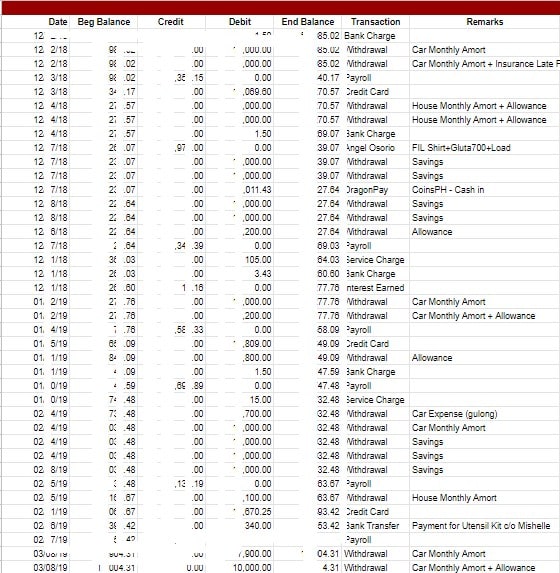Viewport: 560px width, 573px height.
Task: Select the 'FIL Shirt+Gluta700+Load' remark cell
Action: [x=485, y=148]
